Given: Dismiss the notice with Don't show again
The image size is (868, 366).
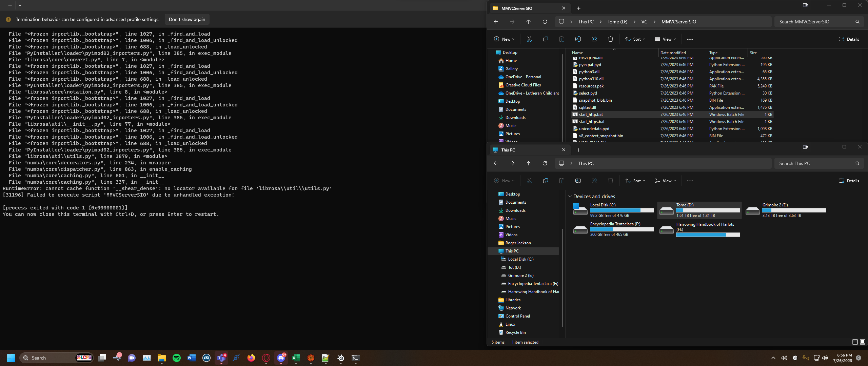Looking at the screenshot, I should 186,19.
